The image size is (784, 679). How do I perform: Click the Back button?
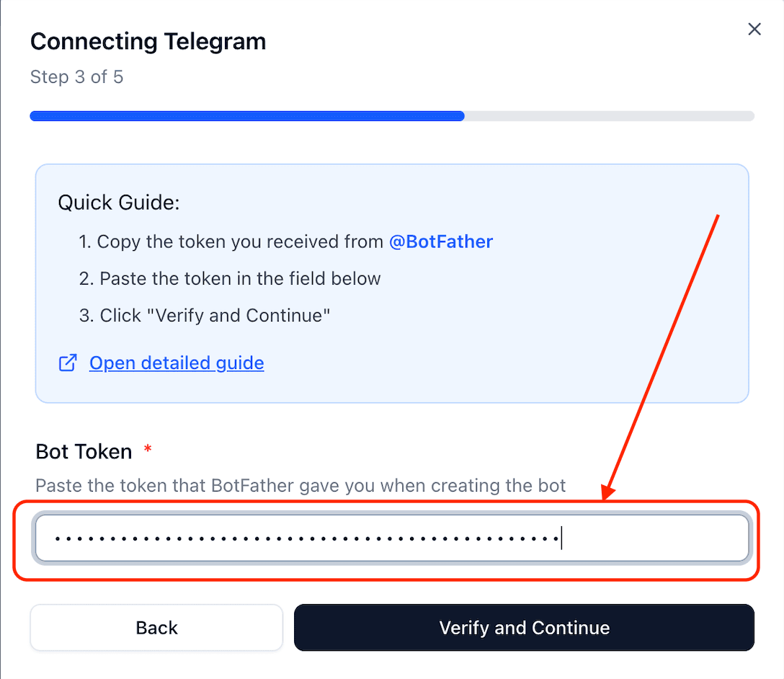click(x=156, y=628)
